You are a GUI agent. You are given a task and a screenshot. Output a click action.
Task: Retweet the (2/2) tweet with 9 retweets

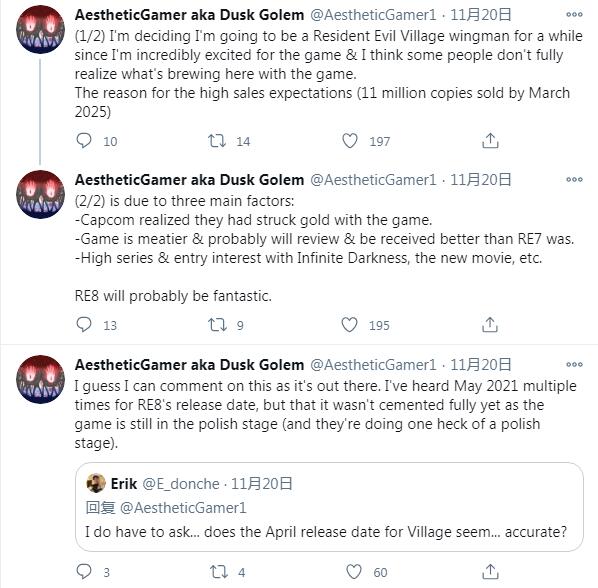(217, 325)
